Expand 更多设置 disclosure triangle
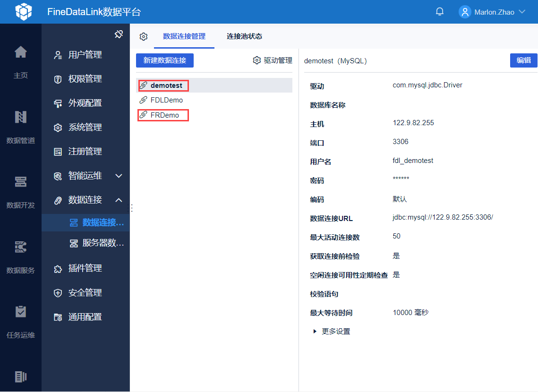The width and height of the screenshot is (538, 392). (315, 331)
